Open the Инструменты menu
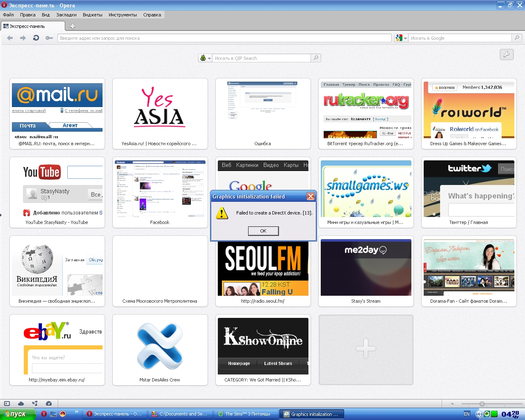This screenshot has height=420, width=525. tap(123, 15)
